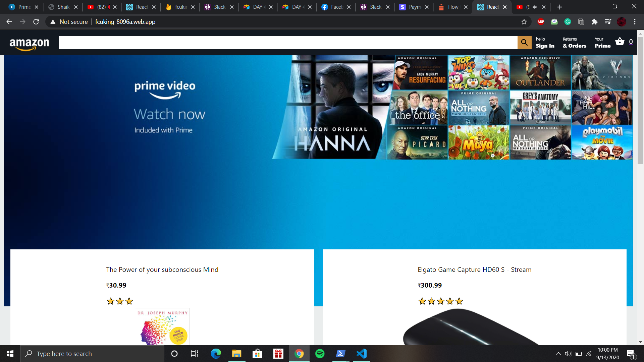
Task: Open Returns & Orders link
Action: click(x=574, y=43)
